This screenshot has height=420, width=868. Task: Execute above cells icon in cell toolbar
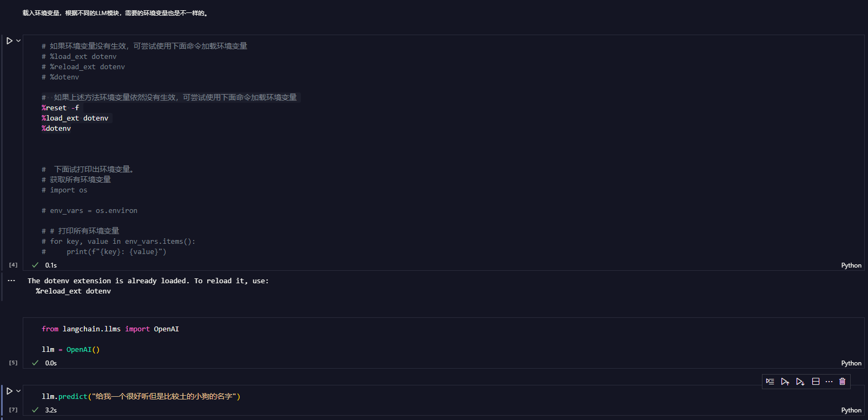(x=785, y=382)
